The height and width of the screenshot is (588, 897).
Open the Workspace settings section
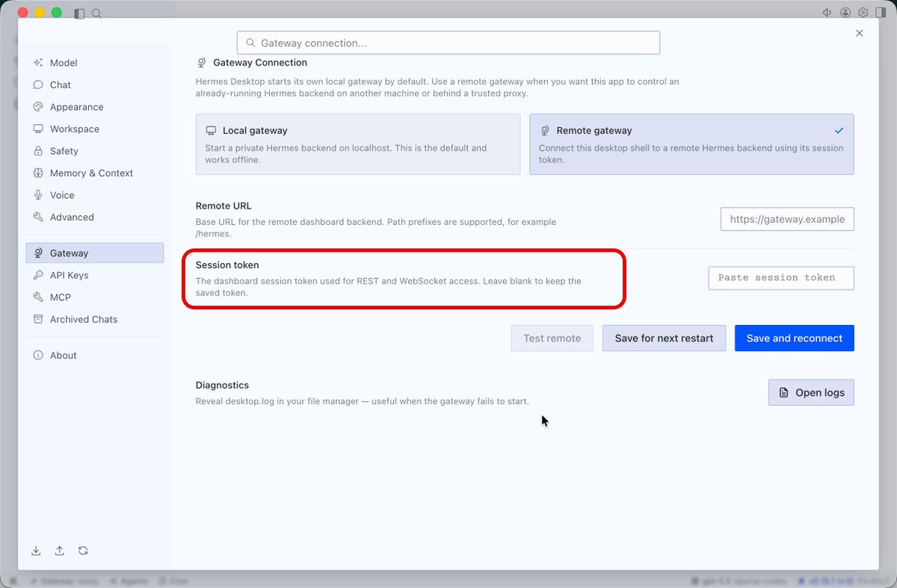[95, 129]
